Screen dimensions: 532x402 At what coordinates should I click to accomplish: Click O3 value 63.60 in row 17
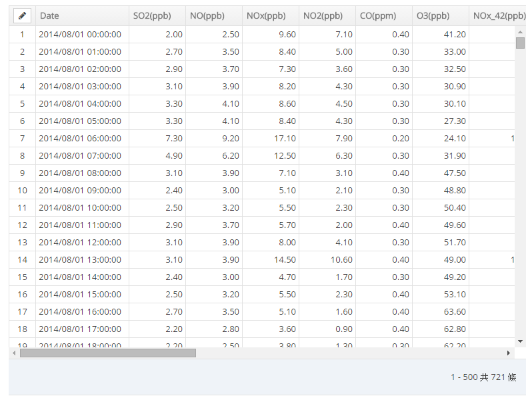tap(441, 311)
